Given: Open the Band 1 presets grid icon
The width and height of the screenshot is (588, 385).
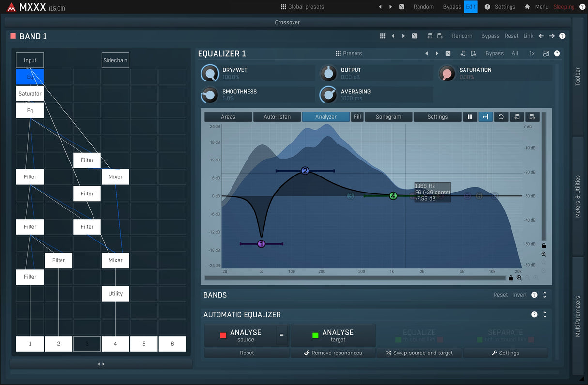Looking at the screenshot, I should 382,36.
